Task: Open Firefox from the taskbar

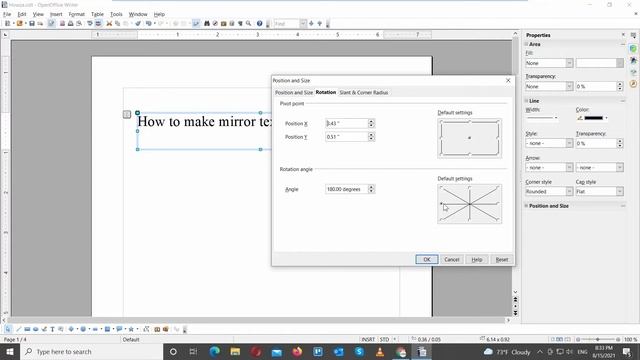Action: click(297, 351)
